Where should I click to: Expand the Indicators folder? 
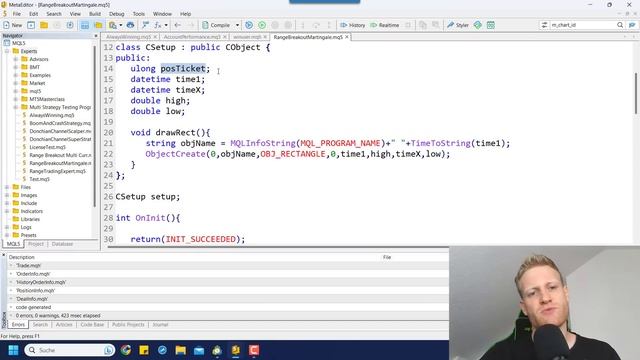(7, 211)
